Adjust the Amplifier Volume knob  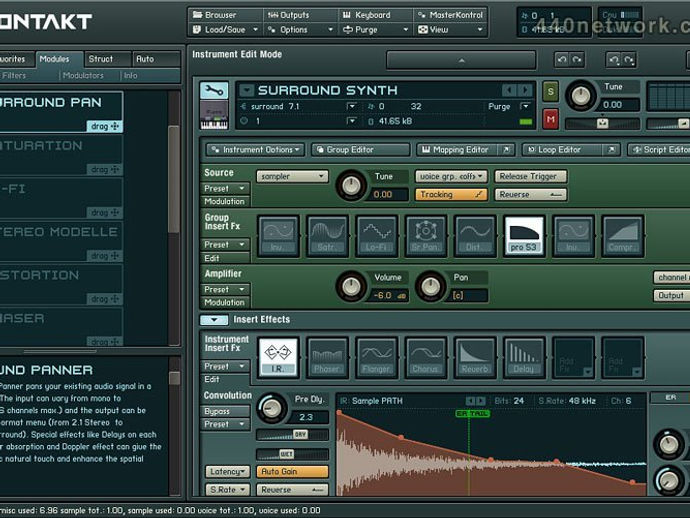click(x=351, y=287)
